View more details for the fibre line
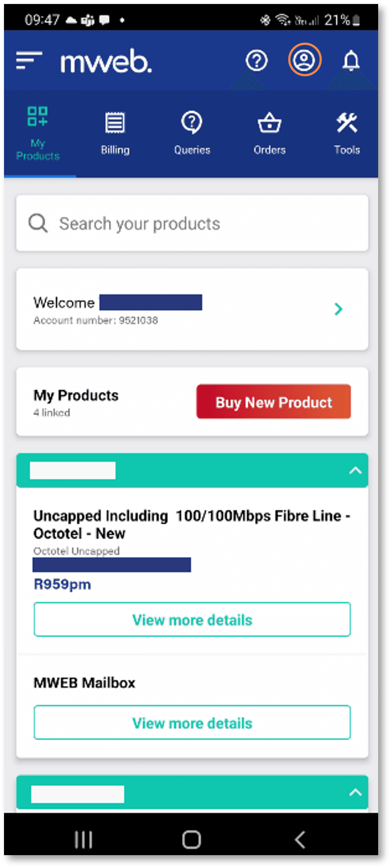 (192, 619)
